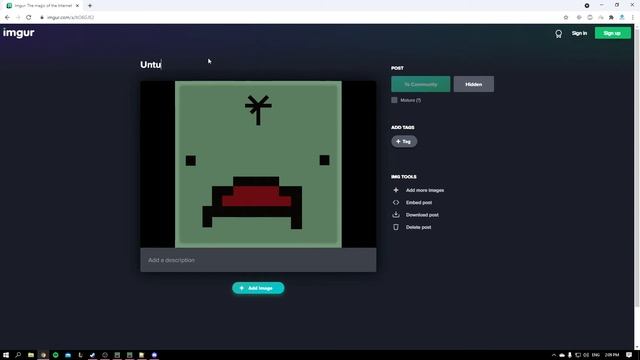The image size is (640, 360).
Task: Click the embed code icon
Action: (x=396, y=202)
